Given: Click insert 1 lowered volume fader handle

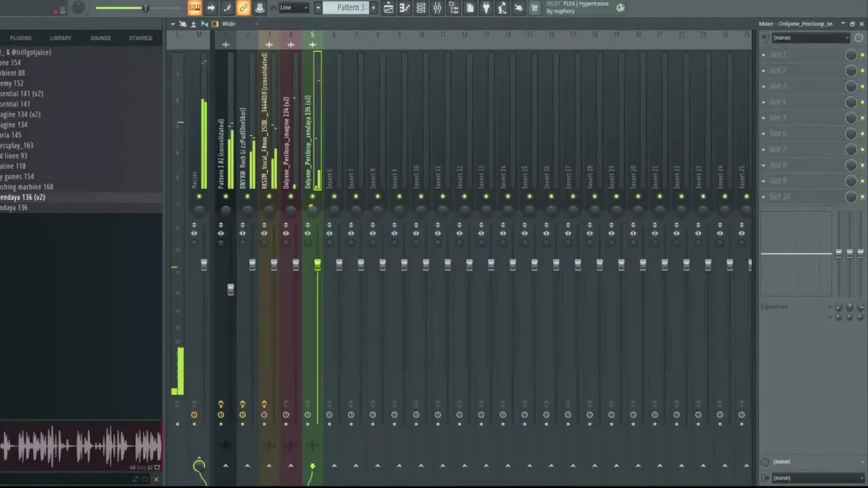Looking at the screenshot, I should click(x=231, y=289).
